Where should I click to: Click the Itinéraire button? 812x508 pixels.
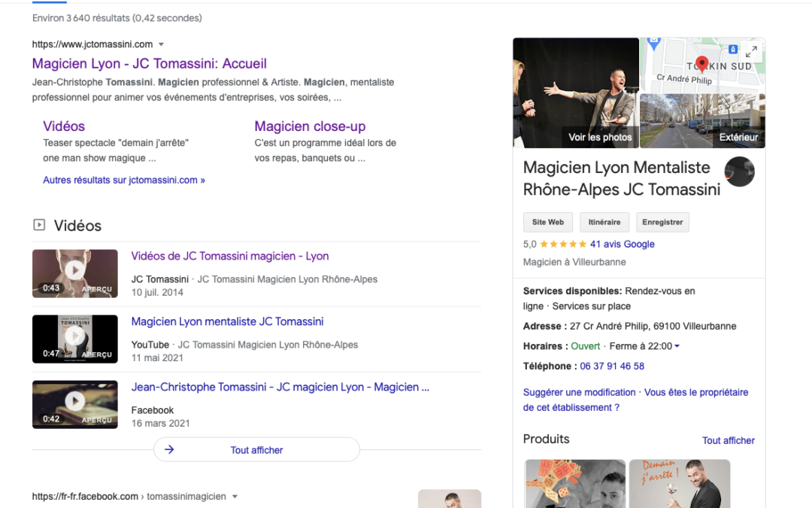point(604,222)
